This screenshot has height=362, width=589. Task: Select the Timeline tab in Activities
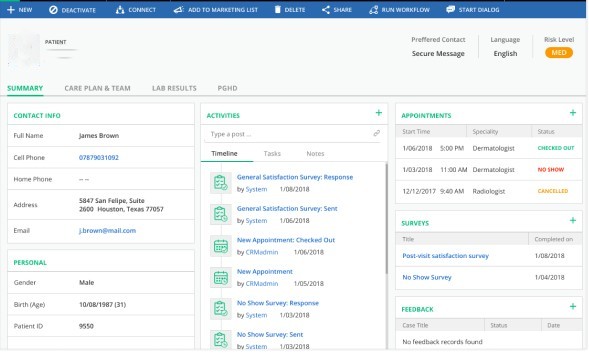224,154
